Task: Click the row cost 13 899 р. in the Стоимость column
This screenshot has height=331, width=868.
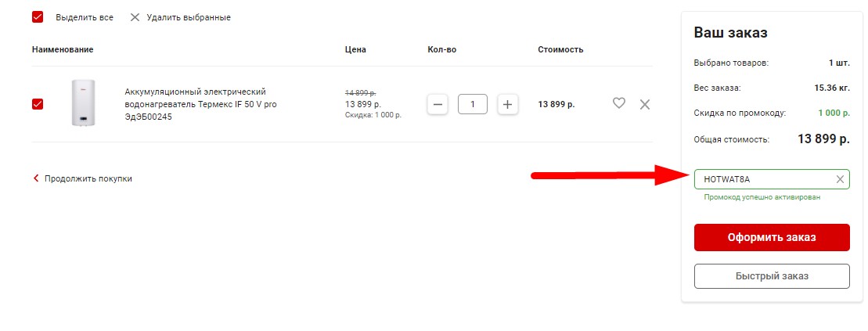Action: click(556, 104)
